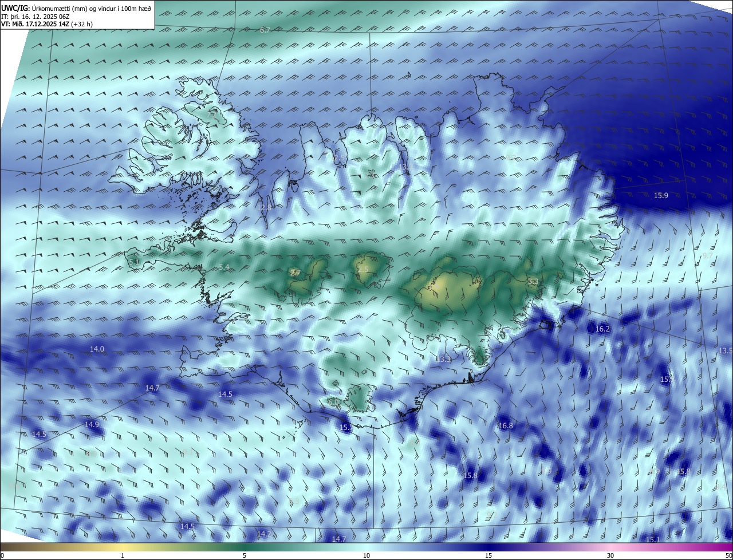Viewport: 733px width, 560px height.
Task: Click the 14.0 value on the map
Action: 97,349
